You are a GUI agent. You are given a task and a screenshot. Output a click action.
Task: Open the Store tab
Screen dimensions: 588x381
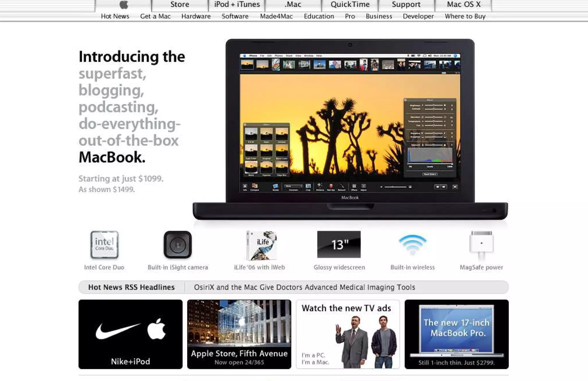click(180, 5)
